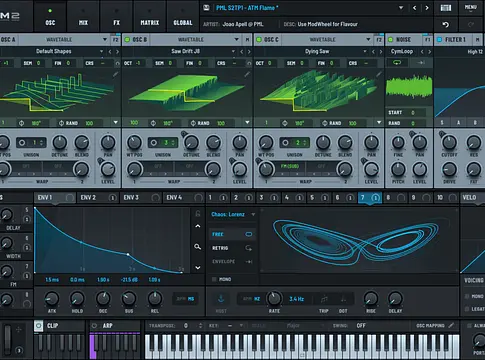Click the LFO dotted DOT icon
This screenshot has width=485, height=360.
tap(343, 299)
